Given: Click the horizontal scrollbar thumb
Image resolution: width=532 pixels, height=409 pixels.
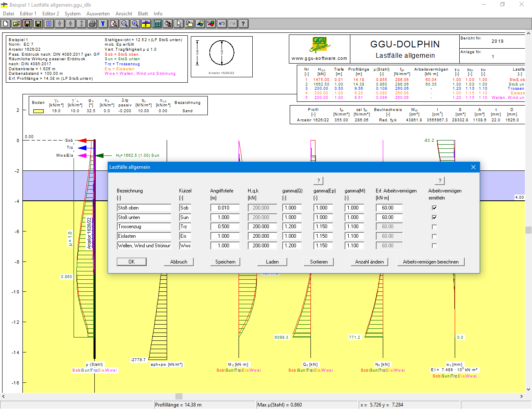Looking at the screenshot, I should tap(179, 397).
